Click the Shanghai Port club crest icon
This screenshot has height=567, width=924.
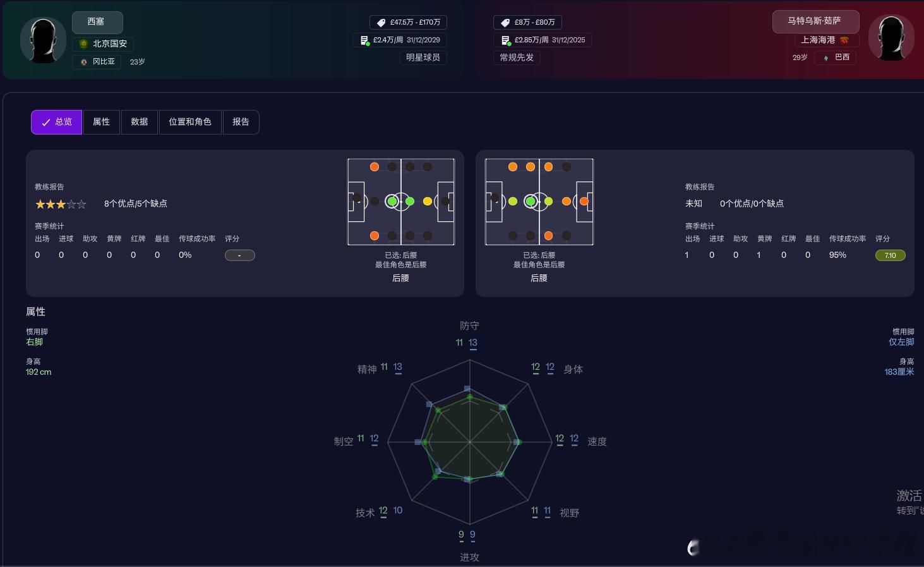pos(843,40)
